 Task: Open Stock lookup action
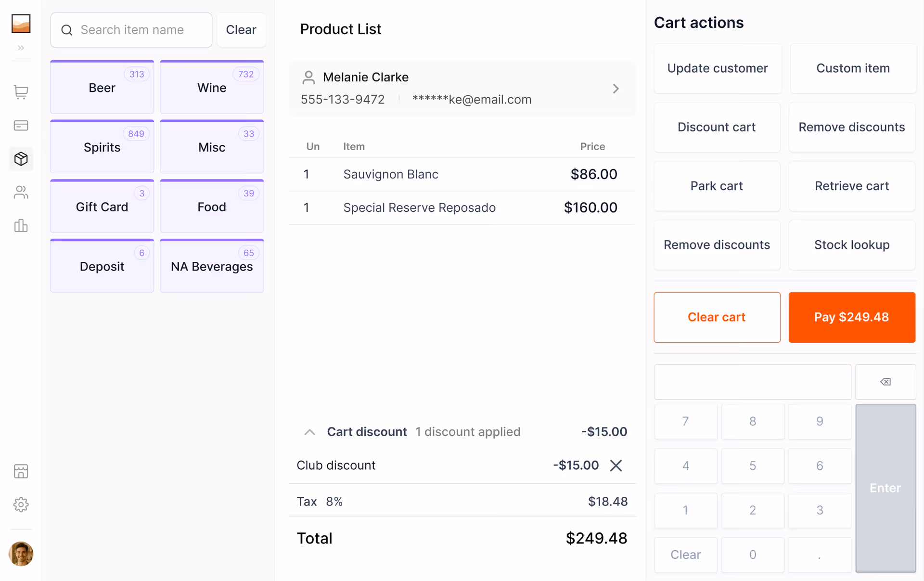(851, 245)
